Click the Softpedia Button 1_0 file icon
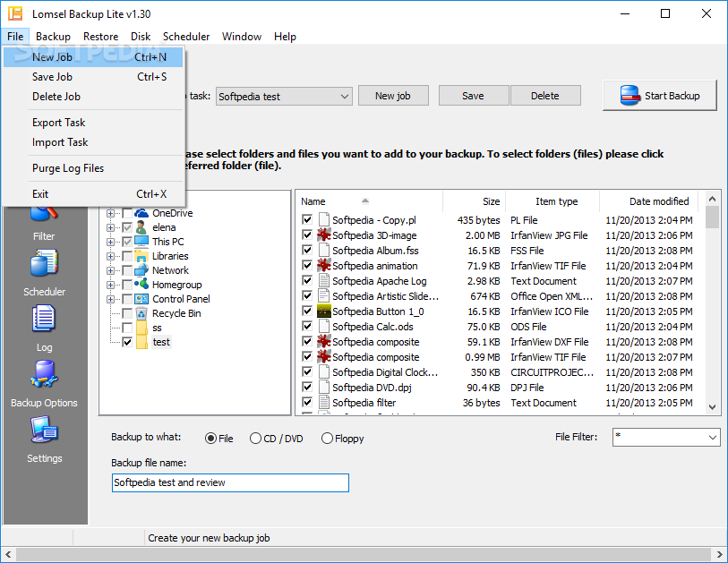The width and height of the screenshot is (728, 563). coord(323,311)
